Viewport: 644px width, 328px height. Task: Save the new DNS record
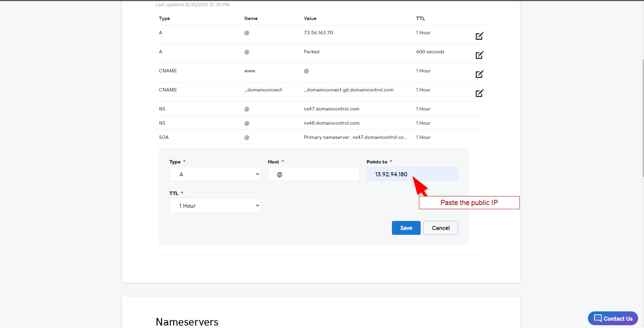406,228
